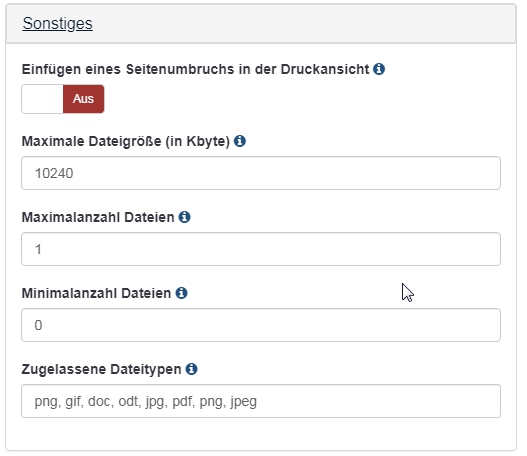Focus the Maximale Dateigröße field showing 10240
Image resolution: width=527 pixels, height=456 pixels.
(261, 173)
